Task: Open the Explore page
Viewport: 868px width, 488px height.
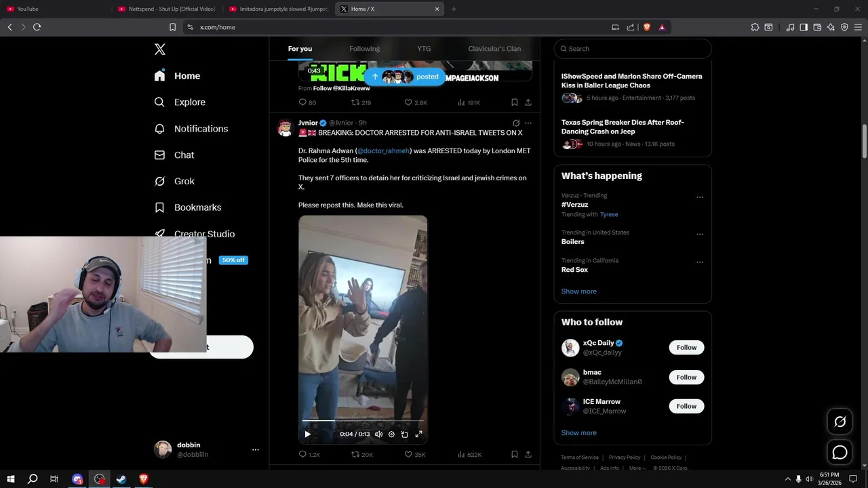Action: [180, 102]
